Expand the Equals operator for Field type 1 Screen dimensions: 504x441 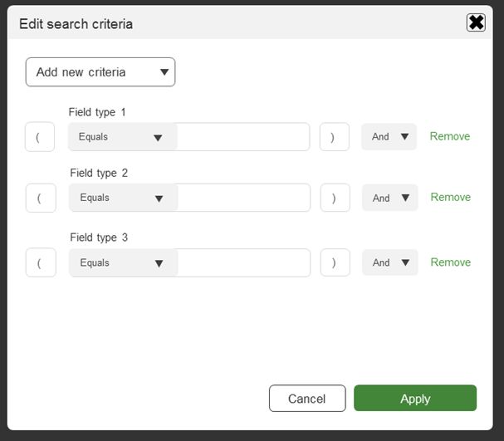pyautogui.click(x=123, y=137)
